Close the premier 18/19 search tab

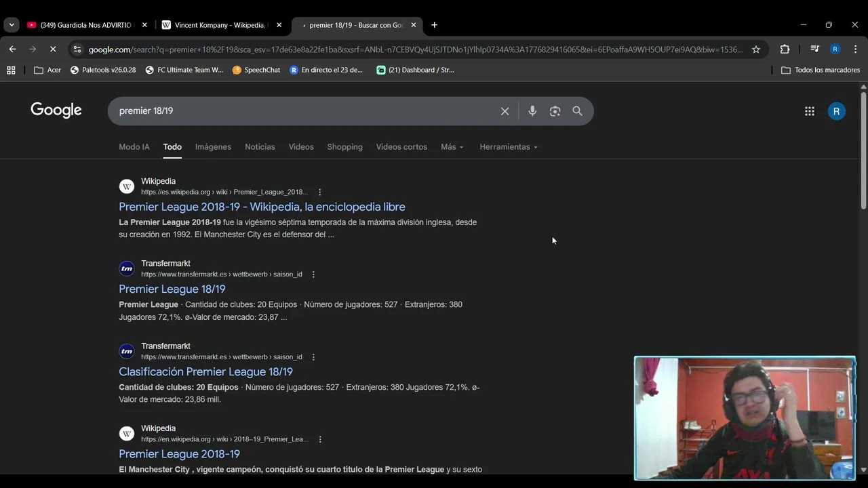(414, 25)
